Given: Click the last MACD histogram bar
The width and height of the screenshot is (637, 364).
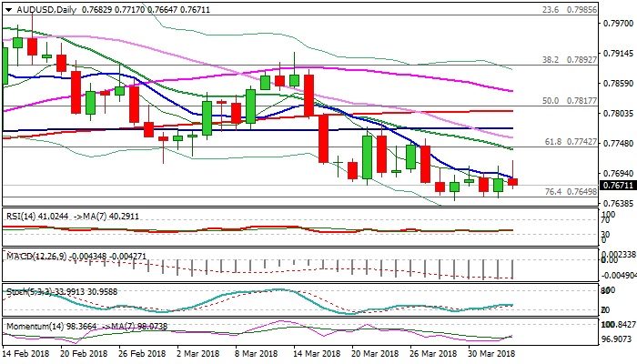Looking at the screenshot, I should 512,268.
